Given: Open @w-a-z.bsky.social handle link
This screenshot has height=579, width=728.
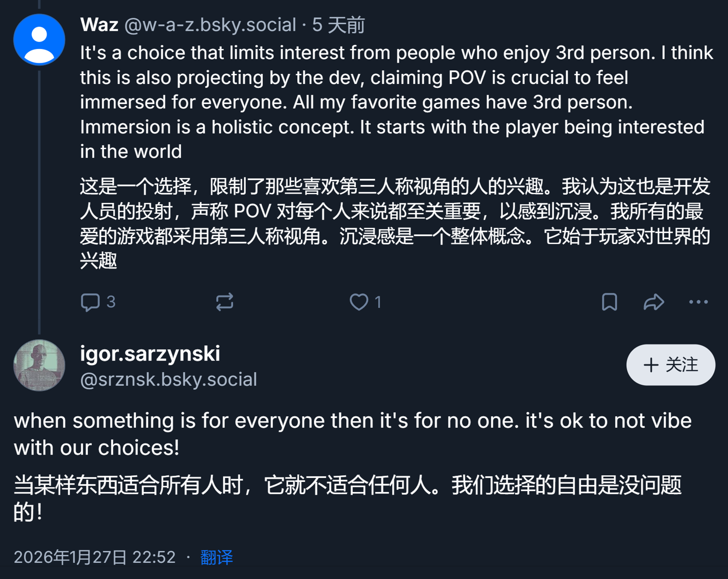Looking at the screenshot, I should [x=210, y=25].
